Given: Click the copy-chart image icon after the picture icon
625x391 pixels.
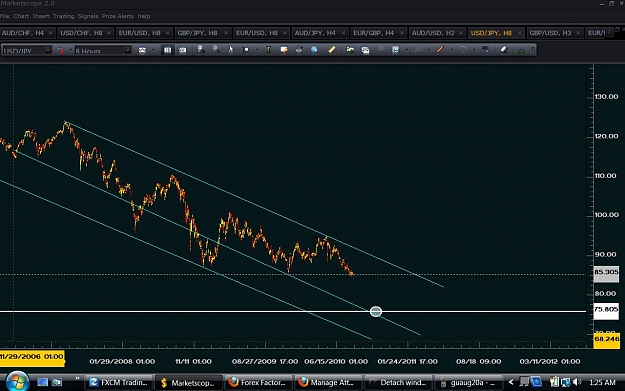Looking at the screenshot, I should click(365, 50).
